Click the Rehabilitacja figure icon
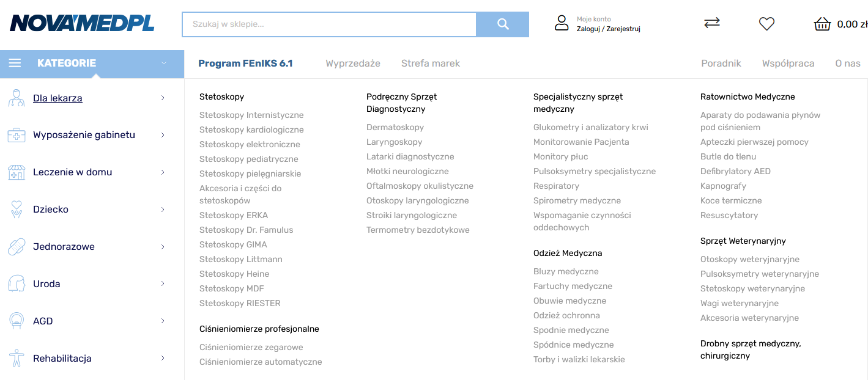The image size is (868, 380). 17,358
